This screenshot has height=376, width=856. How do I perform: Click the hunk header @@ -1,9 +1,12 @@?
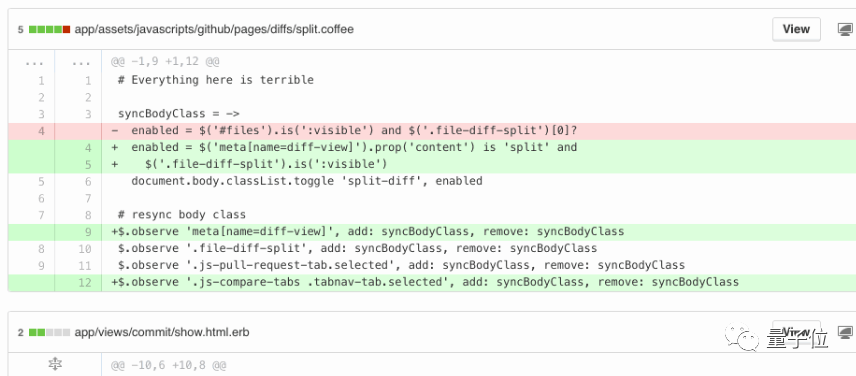165,62
